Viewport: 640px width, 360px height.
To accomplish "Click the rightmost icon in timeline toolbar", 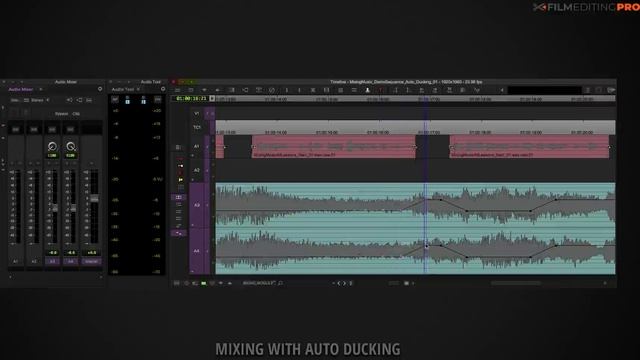I will (x=611, y=90).
